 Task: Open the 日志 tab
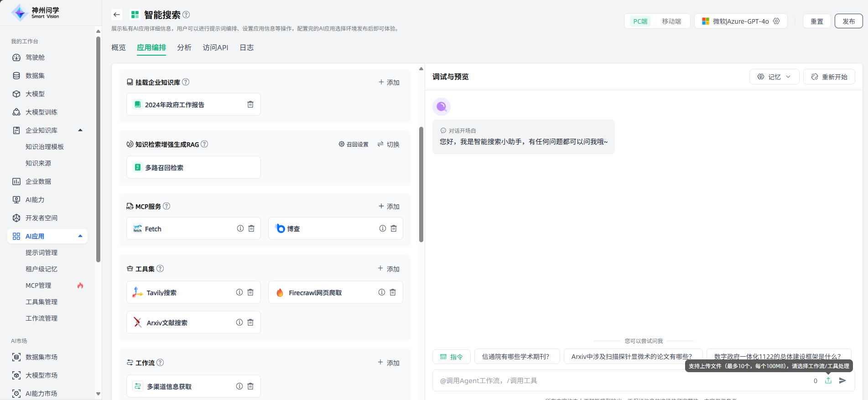(x=247, y=47)
